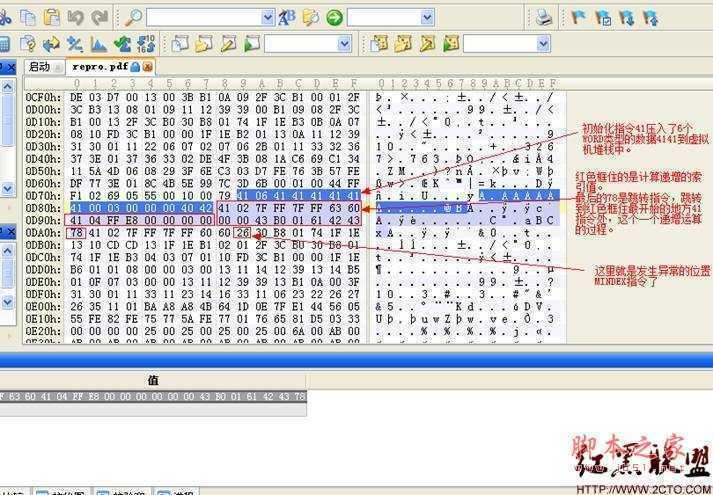This screenshot has height=495, width=713.
Task: Run script with the green play scroll icon
Action: pyautogui.click(x=252, y=44)
